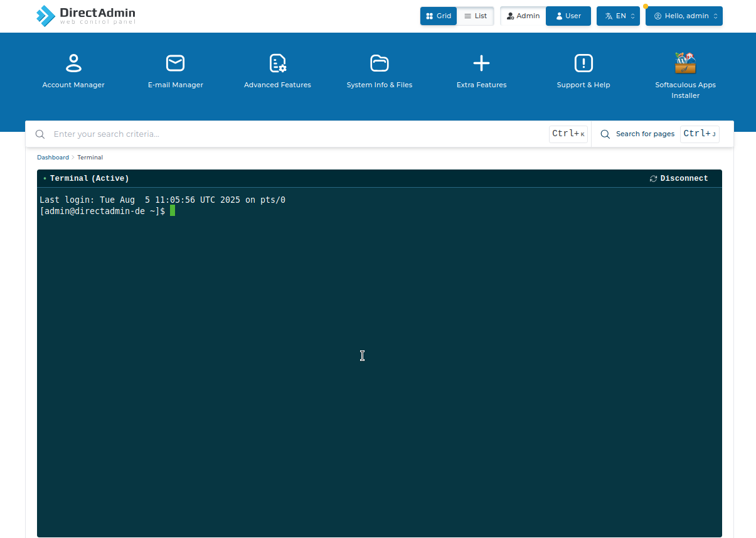Switch layout to Grid view
The width and height of the screenshot is (756, 538).
(x=439, y=16)
